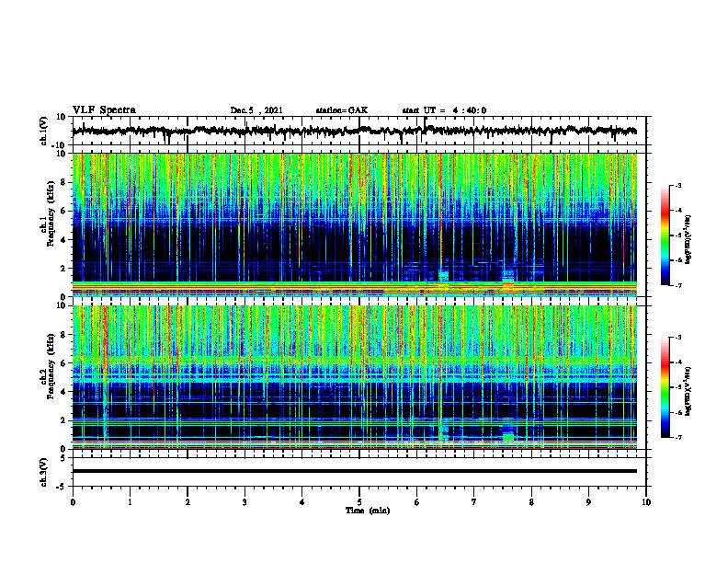
Task: Click the "-7" label on lower color scale
Action: pyautogui.click(x=678, y=437)
